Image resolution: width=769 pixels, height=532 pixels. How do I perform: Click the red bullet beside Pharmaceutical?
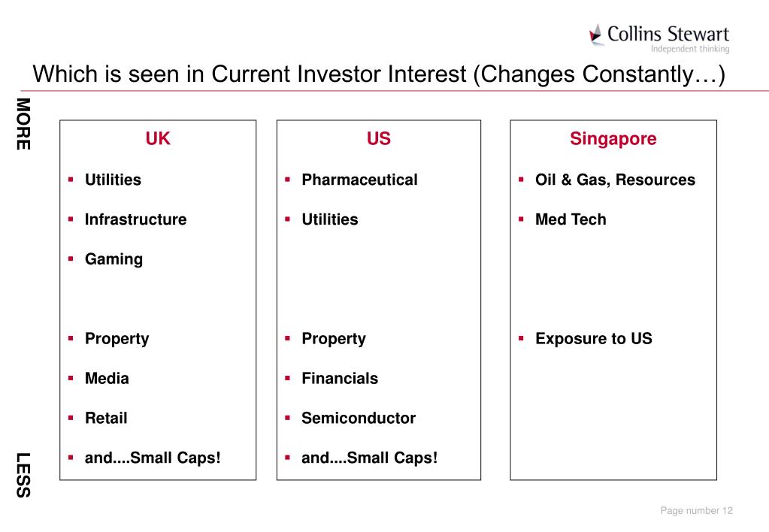287,180
